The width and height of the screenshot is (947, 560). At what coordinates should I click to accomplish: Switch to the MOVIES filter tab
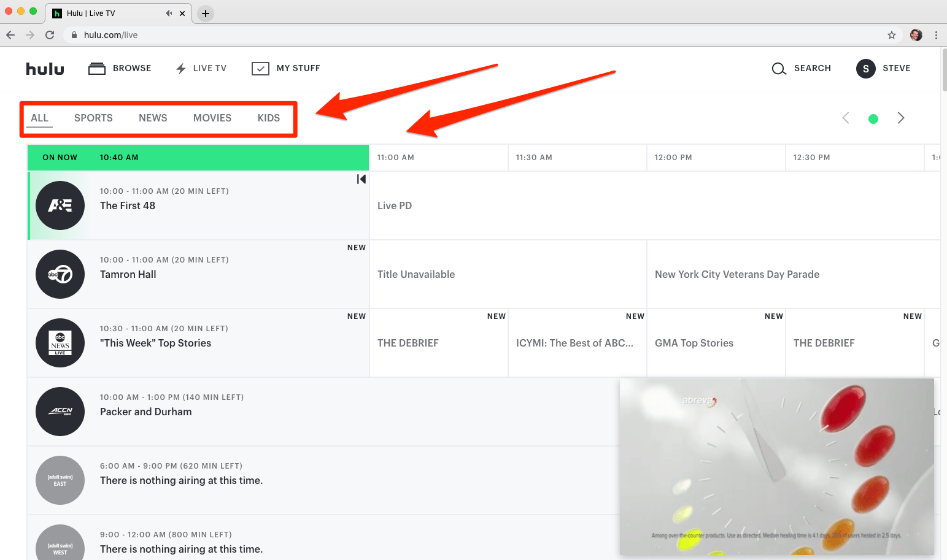click(x=212, y=118)
